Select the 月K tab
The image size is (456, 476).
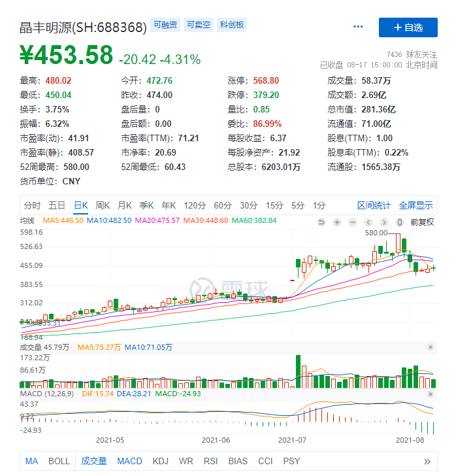125,205
